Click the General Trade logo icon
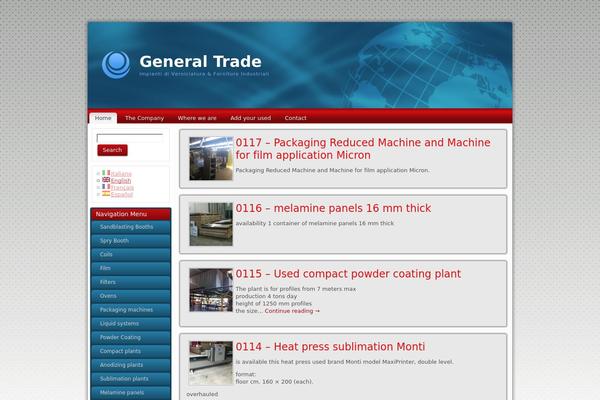The image size is (600, 400). 116,65
